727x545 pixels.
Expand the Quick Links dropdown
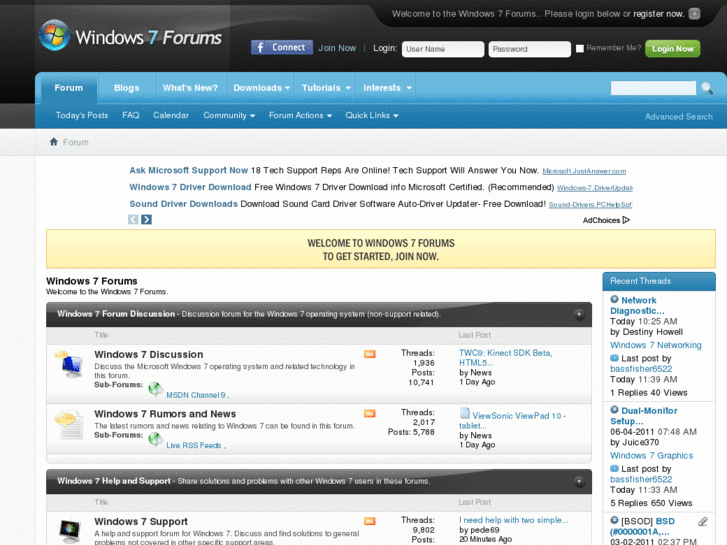coord(372,115)
